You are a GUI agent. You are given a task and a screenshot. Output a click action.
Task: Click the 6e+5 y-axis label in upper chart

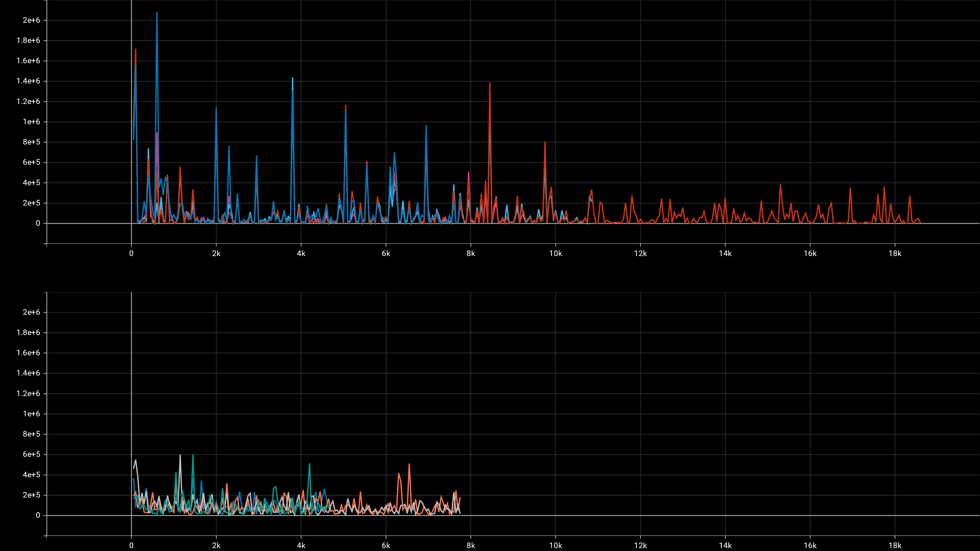31,162
